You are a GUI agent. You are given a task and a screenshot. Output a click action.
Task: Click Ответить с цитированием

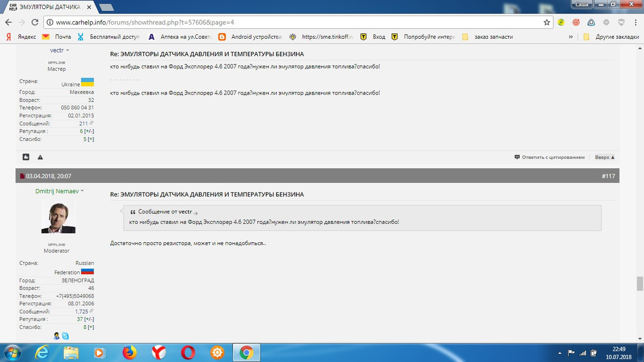[549, 157]
